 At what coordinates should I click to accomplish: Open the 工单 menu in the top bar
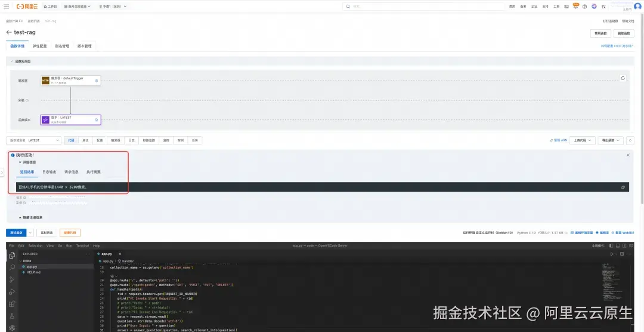pos(556,7)
